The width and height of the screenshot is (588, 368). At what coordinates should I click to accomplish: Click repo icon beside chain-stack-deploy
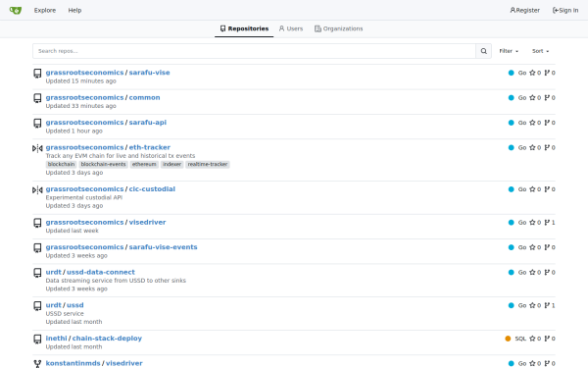37,340
